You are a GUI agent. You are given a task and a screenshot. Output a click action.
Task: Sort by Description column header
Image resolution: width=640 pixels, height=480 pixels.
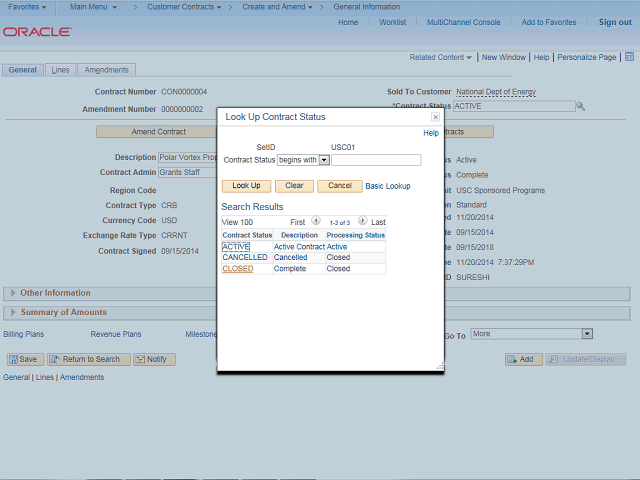coord(299,236)
